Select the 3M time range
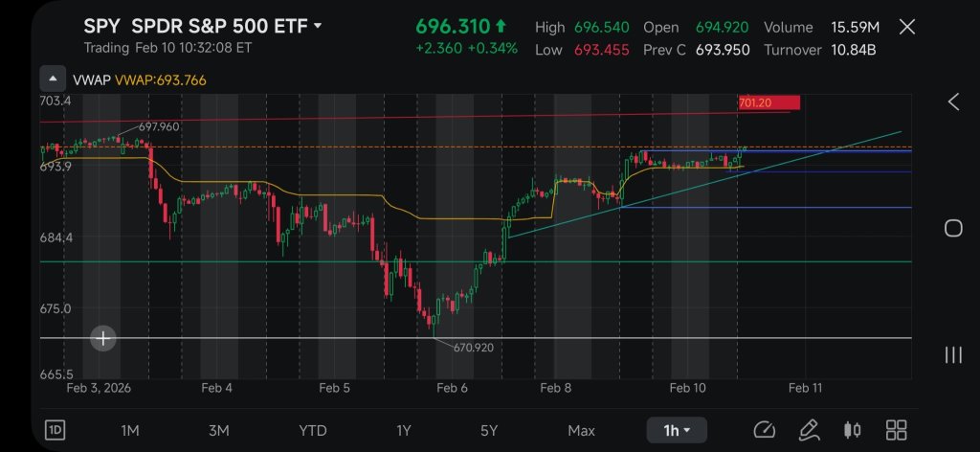The height and width of the screenshot is (452, 980). (x=219, y=431)
